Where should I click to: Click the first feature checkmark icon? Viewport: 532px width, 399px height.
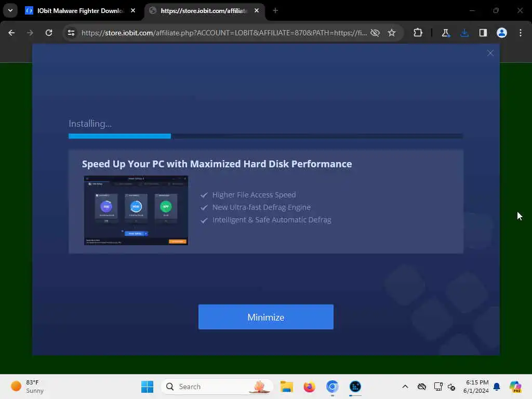[x=204, y=195]
